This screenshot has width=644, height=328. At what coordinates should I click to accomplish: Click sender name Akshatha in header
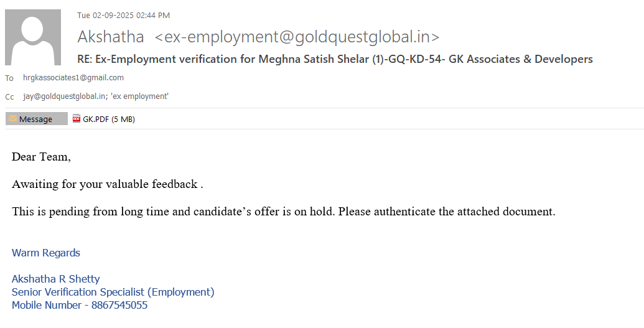tap(111, 37)
